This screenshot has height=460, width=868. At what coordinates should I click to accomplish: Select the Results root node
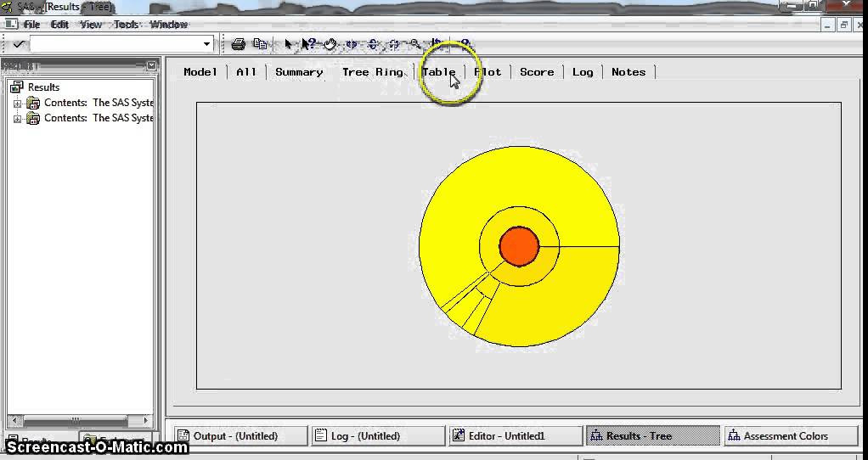pyautogui.click(x=43, y=87)
